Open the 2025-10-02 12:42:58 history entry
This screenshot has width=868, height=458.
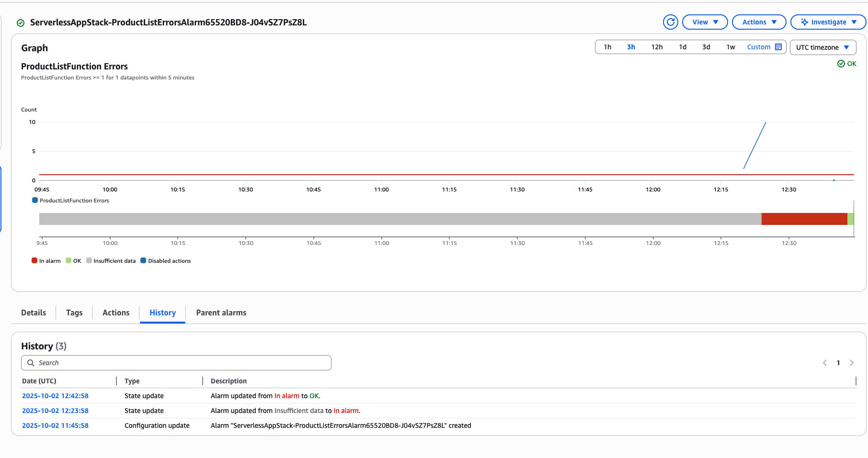tap(55, 396)
